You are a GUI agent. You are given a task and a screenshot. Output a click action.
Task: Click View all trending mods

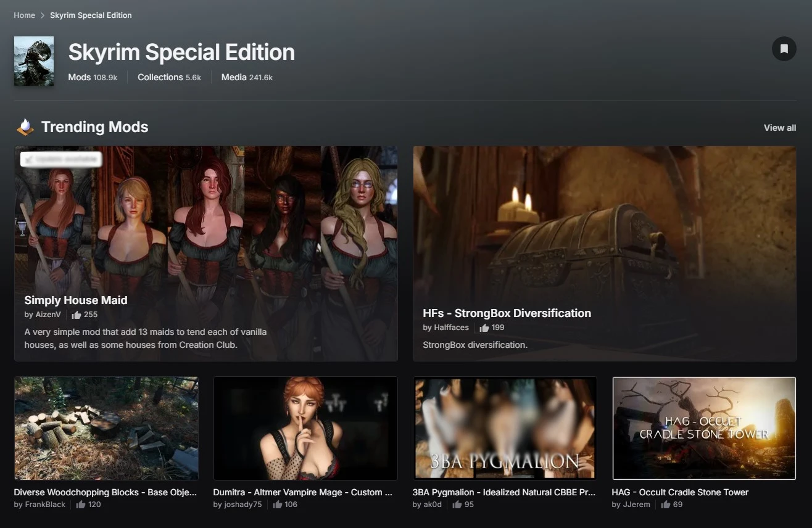[x=780, y=128]
